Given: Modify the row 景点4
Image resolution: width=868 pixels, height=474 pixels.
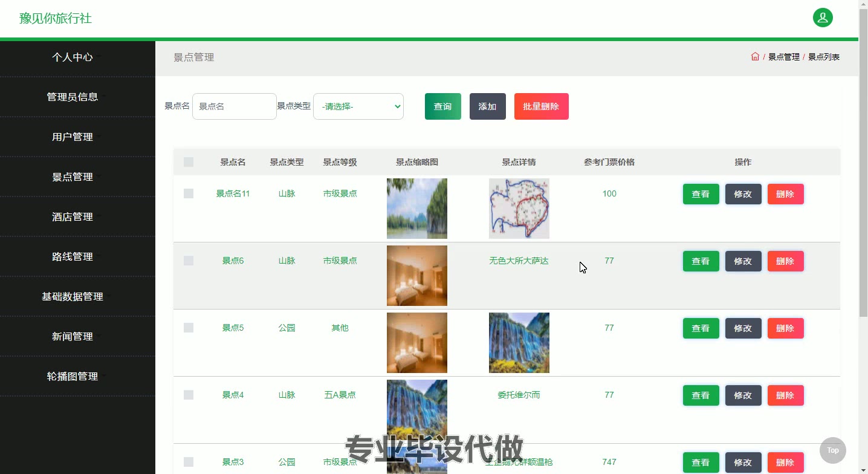Looking at the screenshot, I should pos(743,395).
